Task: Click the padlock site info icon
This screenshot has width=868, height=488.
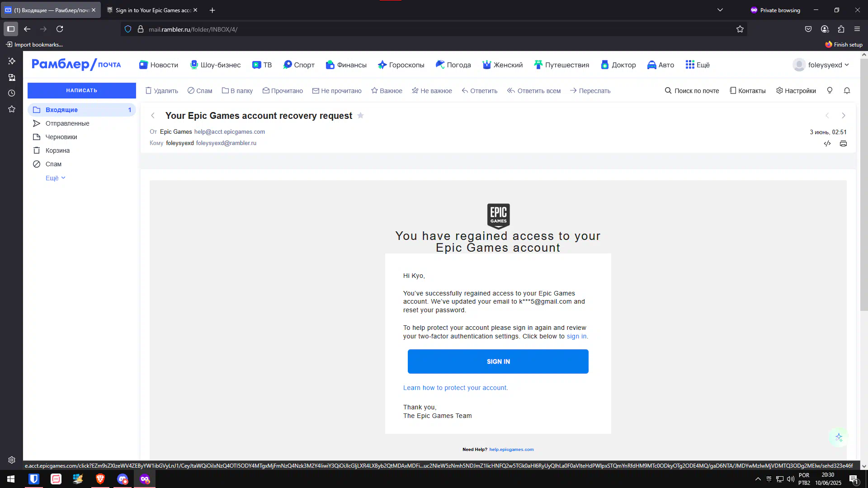Action: tap(141, 29)
